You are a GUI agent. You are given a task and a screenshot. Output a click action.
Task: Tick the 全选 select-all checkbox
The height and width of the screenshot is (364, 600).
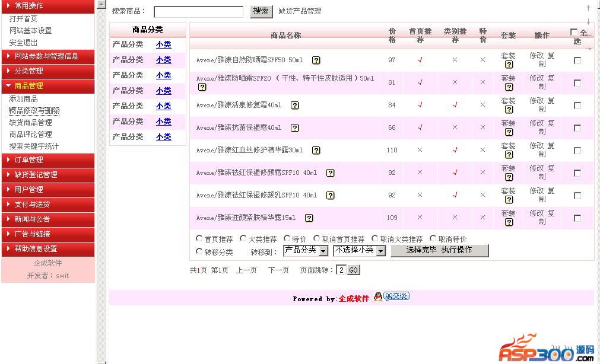[x=574, y=32]
